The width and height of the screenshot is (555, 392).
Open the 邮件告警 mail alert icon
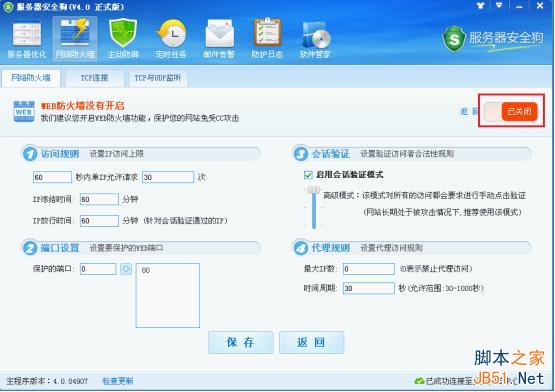click(x=219, y=39)
